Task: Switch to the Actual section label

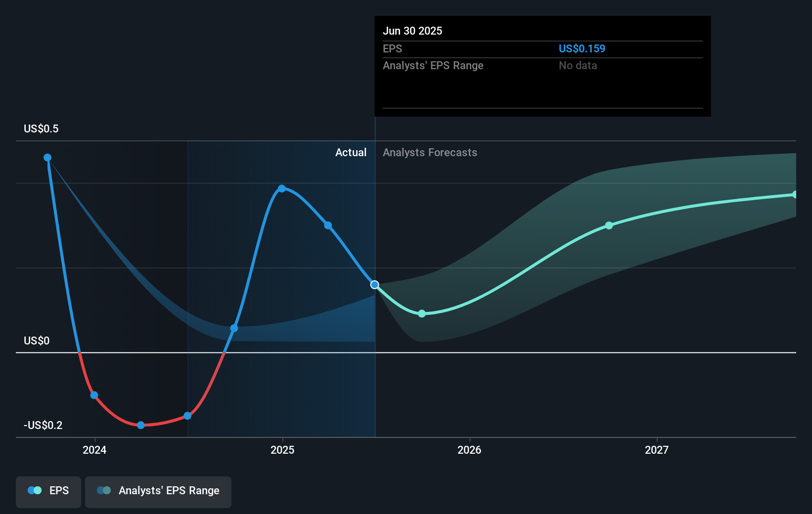Action: [351, 152]
